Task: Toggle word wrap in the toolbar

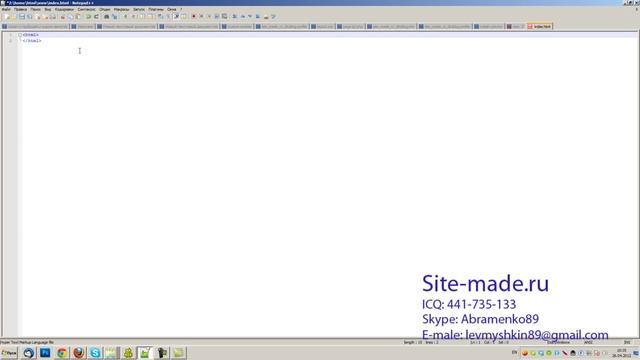Action: pos(160,16)
